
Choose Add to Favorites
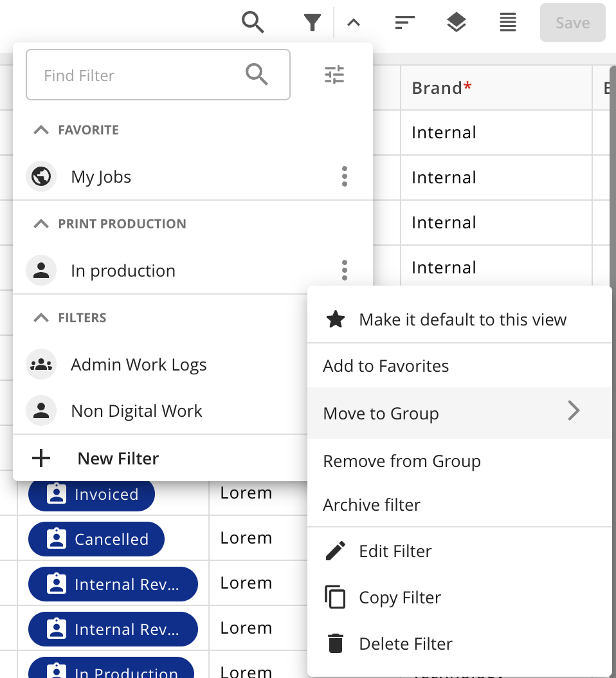460,366
